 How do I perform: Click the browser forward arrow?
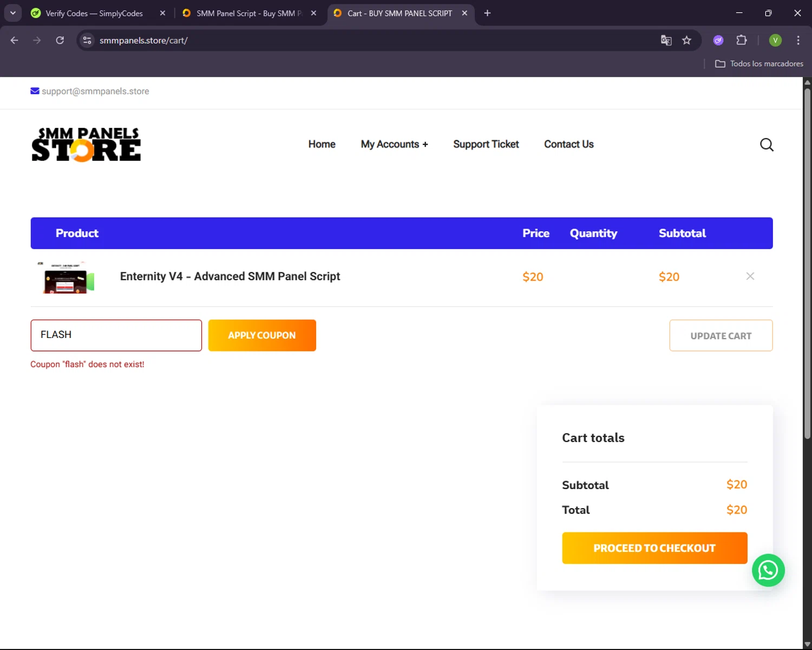(x=37, y=40)
